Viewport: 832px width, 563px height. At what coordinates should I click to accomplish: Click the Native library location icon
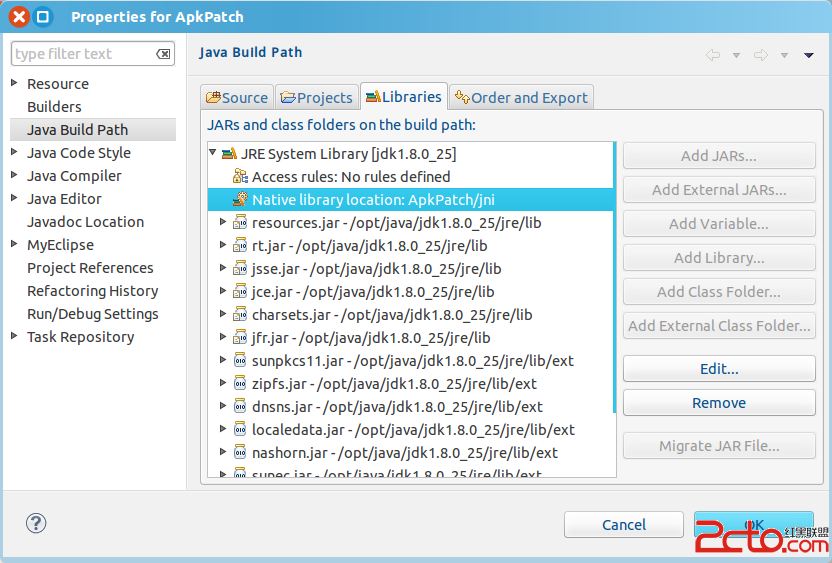(240, 200)
